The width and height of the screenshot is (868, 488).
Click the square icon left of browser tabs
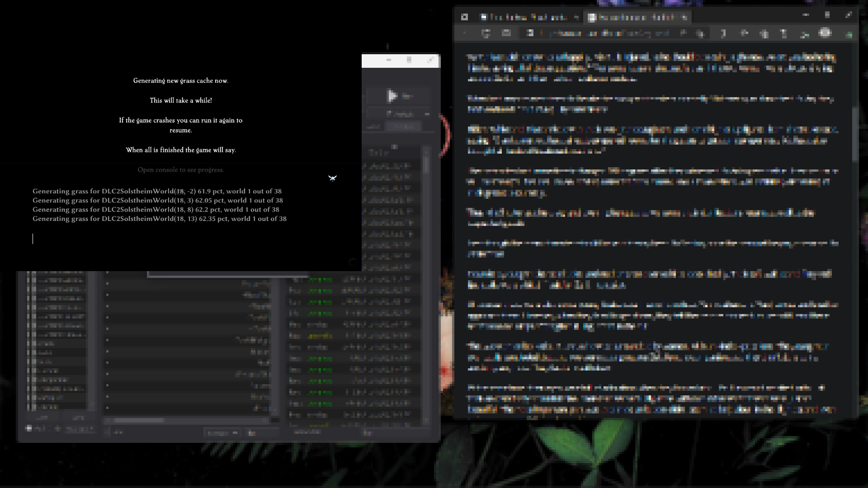[x=464, y=17]
